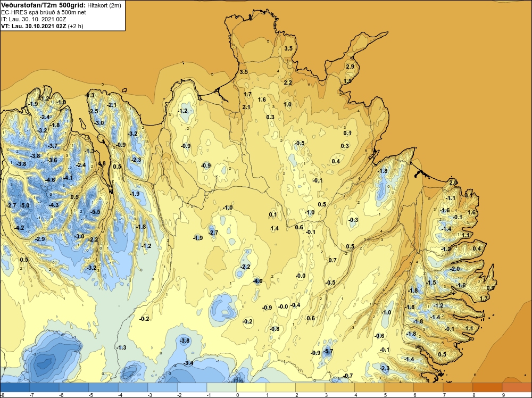
Task: Select the -4 to -3 legend color band
Action: click(133, 387)
